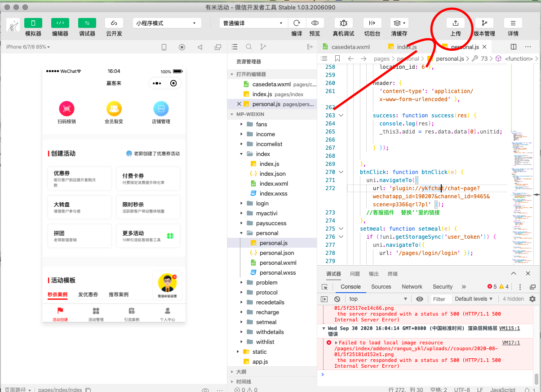Expand the static folder
Viewport: 541px width, 392px height.
coord(272,352)
